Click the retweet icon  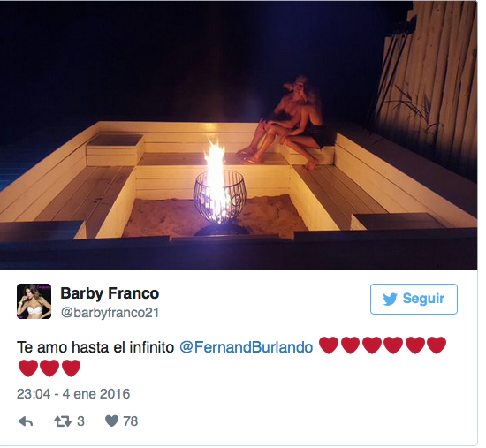click(63, 421)
